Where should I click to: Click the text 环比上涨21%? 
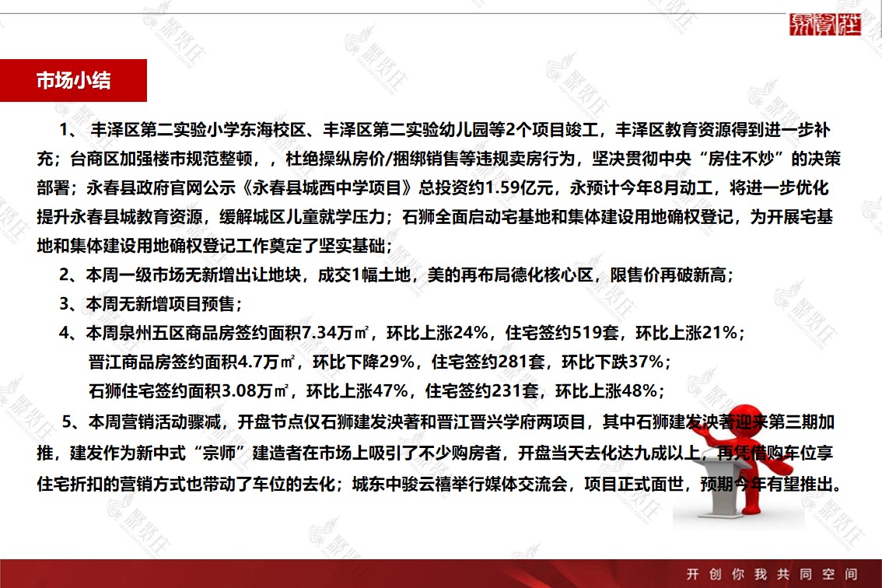[686, 333]
